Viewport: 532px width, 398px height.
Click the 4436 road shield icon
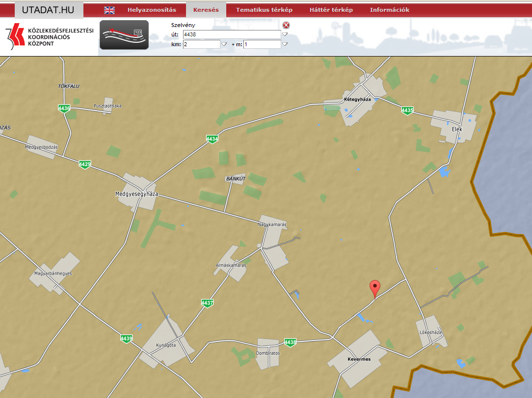click(x=64, y=108)
